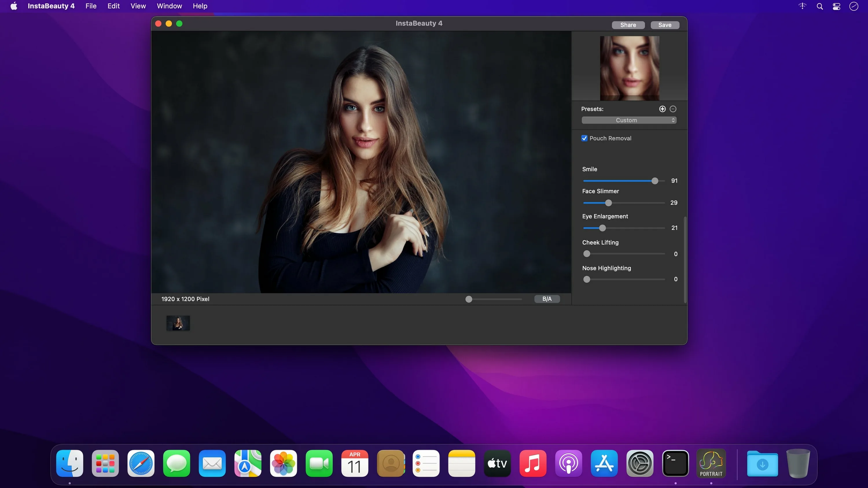
Task: Toggle the B/A before-after view
Action: [x=547, y=299]
